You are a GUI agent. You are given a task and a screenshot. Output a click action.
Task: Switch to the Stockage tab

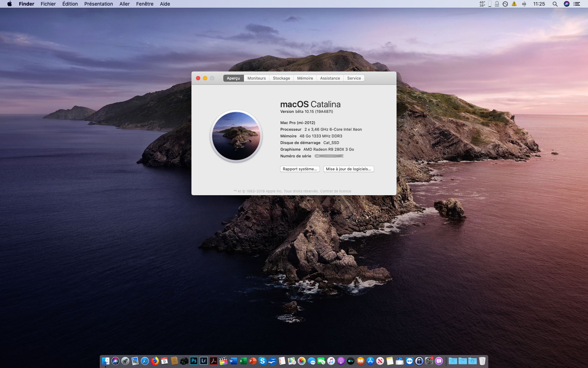click(281, 78)
